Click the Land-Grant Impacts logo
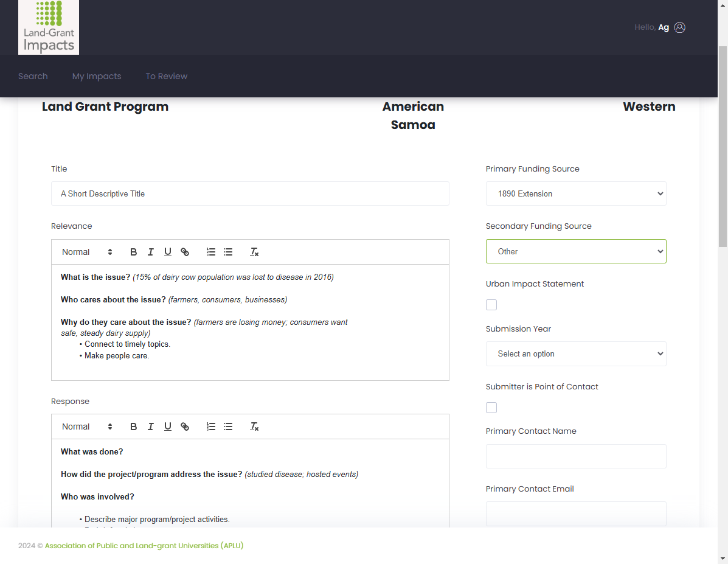The width and height of the screenshot is (728, 564). pos(48,27)
